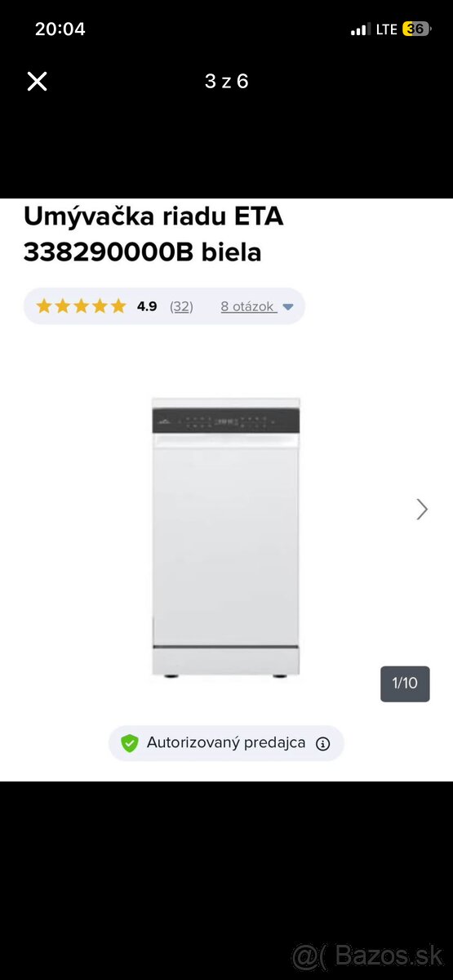Tap the five-star rating icons
Image resolution: width=453 pixels, height=980 pixels.
point(81,306)
